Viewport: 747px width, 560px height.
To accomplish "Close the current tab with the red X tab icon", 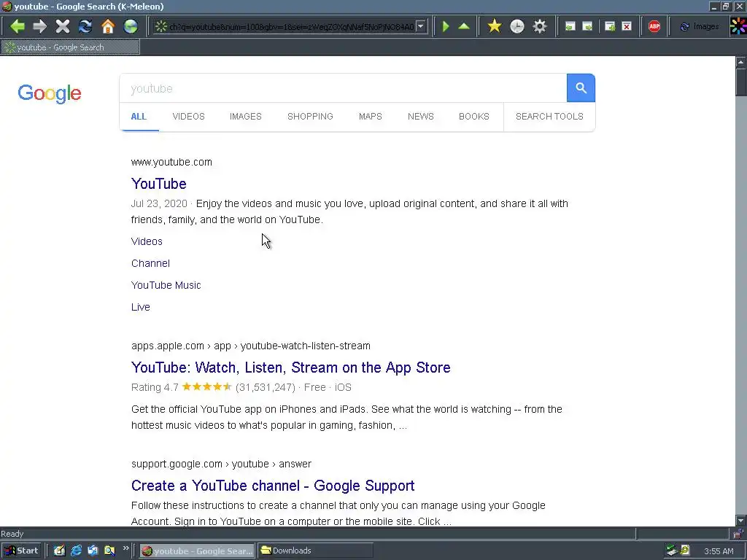I will (x=627, y=26).
